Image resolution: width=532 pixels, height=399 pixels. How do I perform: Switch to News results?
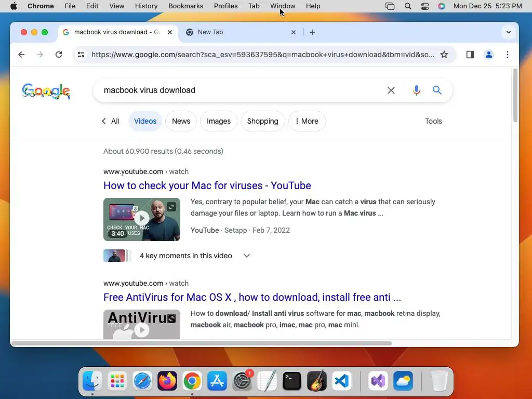[x=181, y=121]
